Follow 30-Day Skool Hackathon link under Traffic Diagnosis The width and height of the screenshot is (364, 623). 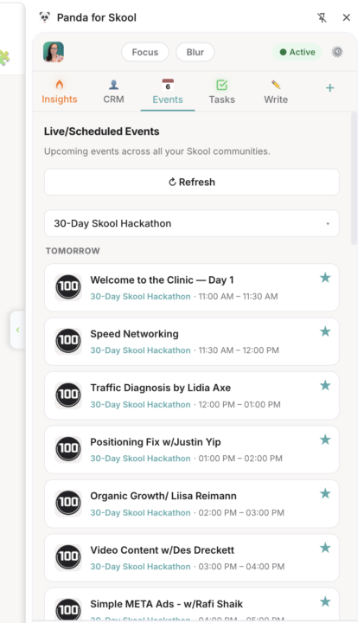click(x=140, y=404)
